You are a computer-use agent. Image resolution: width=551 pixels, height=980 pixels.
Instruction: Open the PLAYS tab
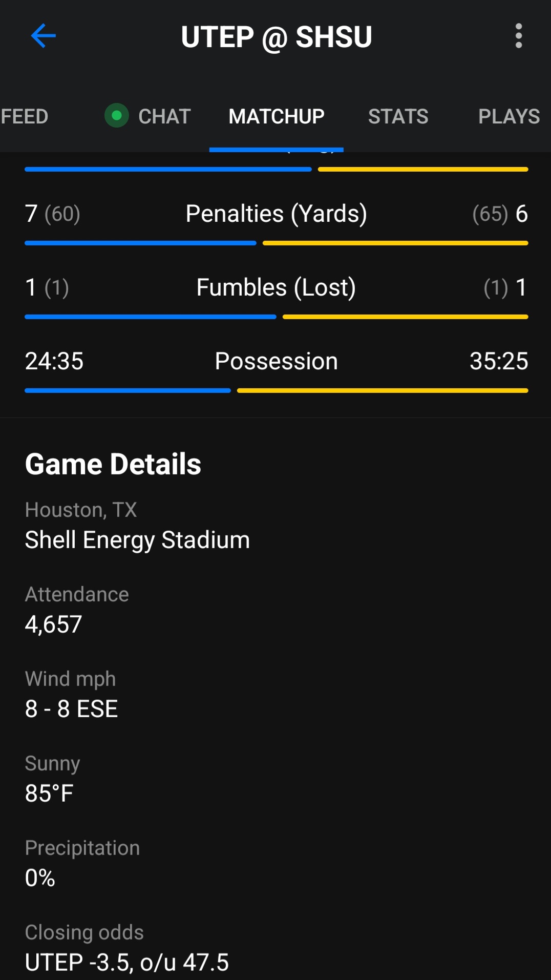508,117
